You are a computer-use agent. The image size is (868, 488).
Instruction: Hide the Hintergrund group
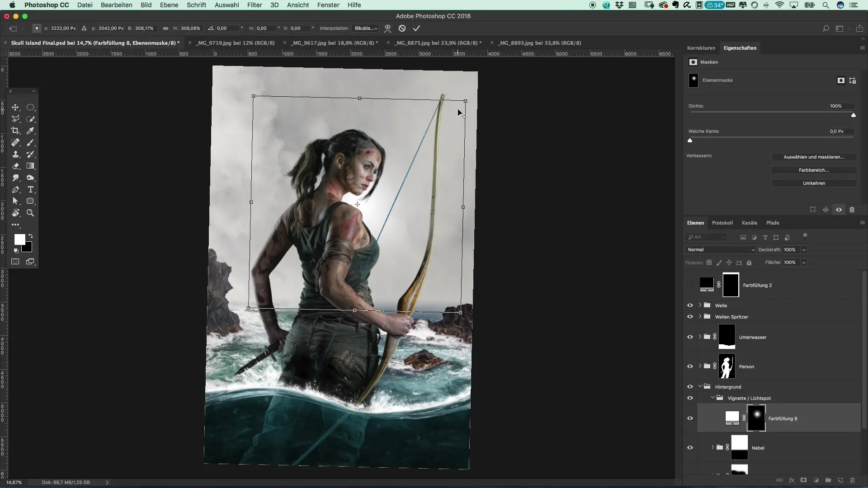[690, 387]
